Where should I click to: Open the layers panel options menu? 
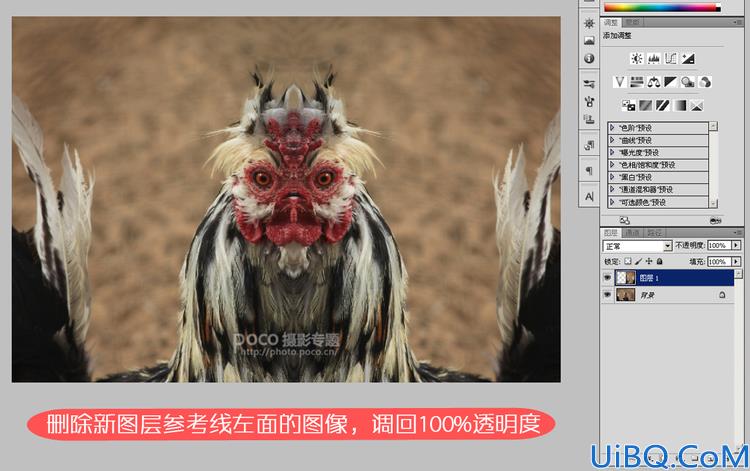[x=737, y=232]
